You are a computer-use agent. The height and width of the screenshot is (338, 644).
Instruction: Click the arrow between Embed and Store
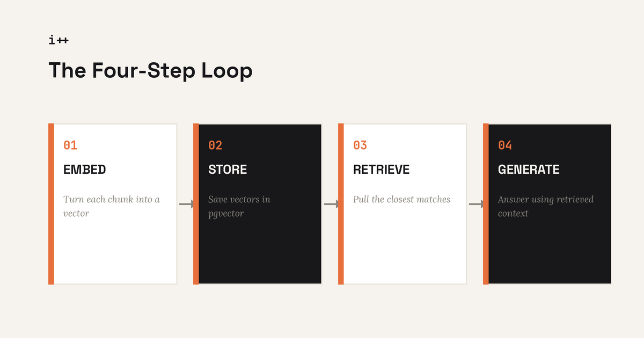[x=186, y=204]
